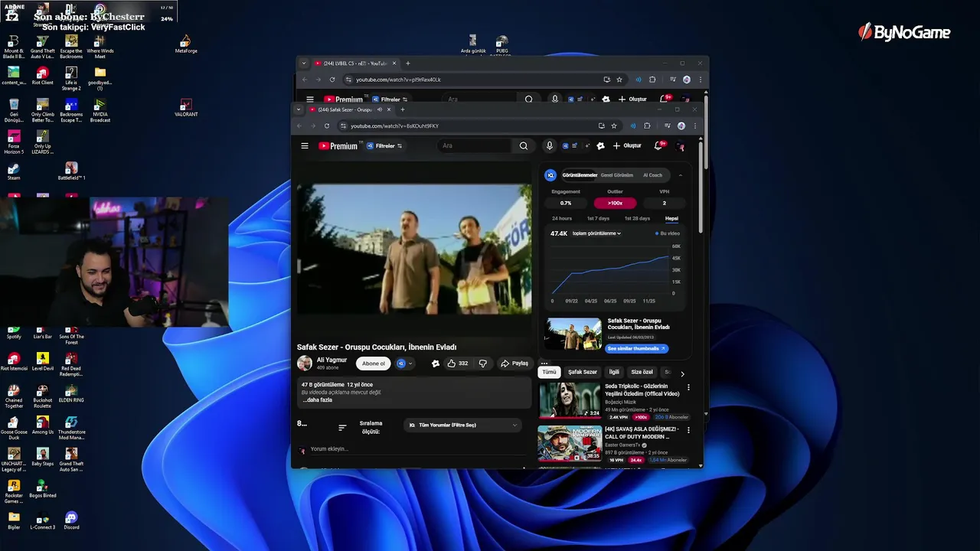Open the Ali Yagmur channel name

point(332,360)
